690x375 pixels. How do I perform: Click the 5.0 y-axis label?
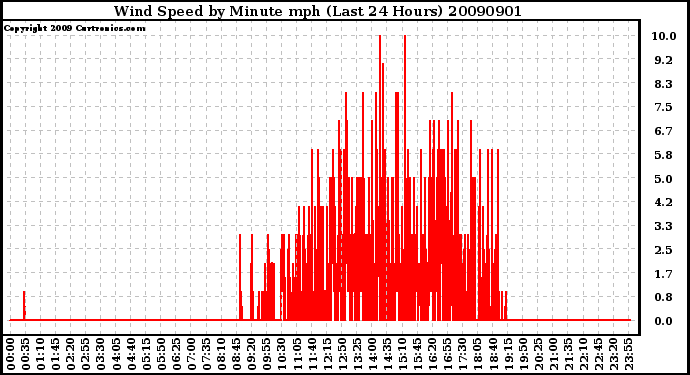(663, 179)
